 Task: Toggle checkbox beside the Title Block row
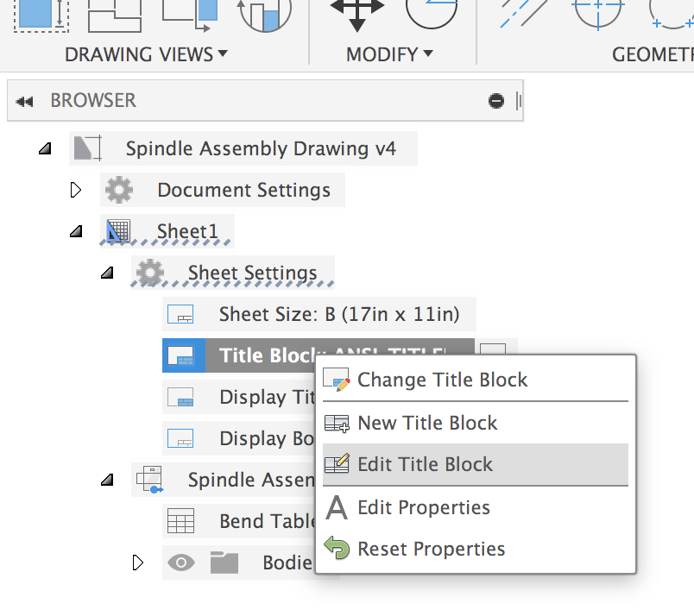coord(493,348)
